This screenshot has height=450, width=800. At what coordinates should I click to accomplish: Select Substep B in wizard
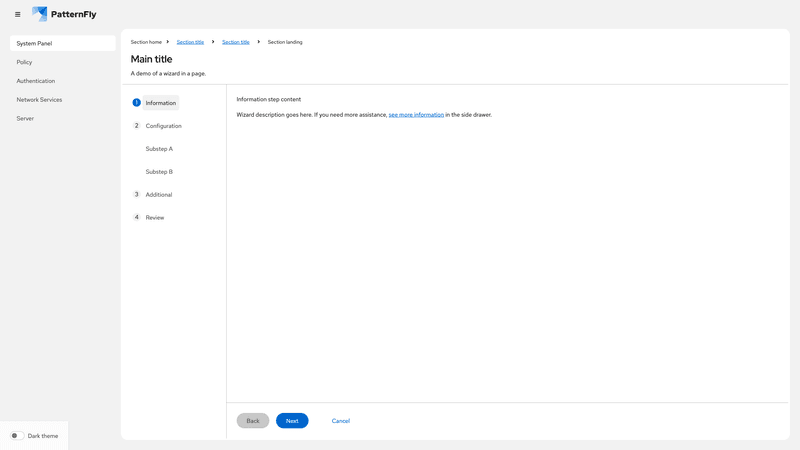(159, 172)
